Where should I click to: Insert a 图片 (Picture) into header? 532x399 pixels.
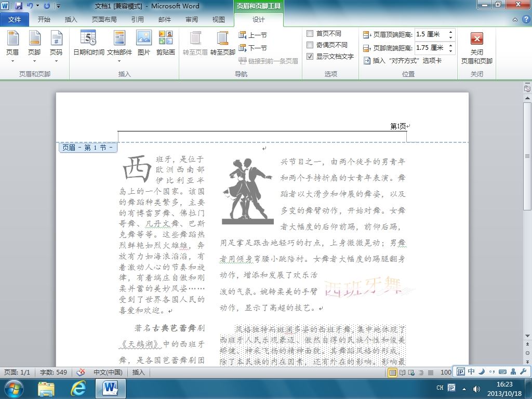144,43
